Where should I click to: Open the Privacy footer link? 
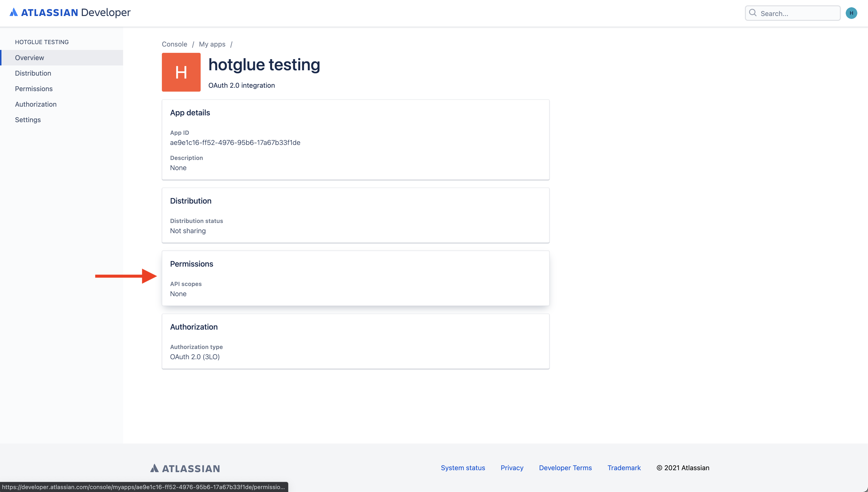(512, 468)
